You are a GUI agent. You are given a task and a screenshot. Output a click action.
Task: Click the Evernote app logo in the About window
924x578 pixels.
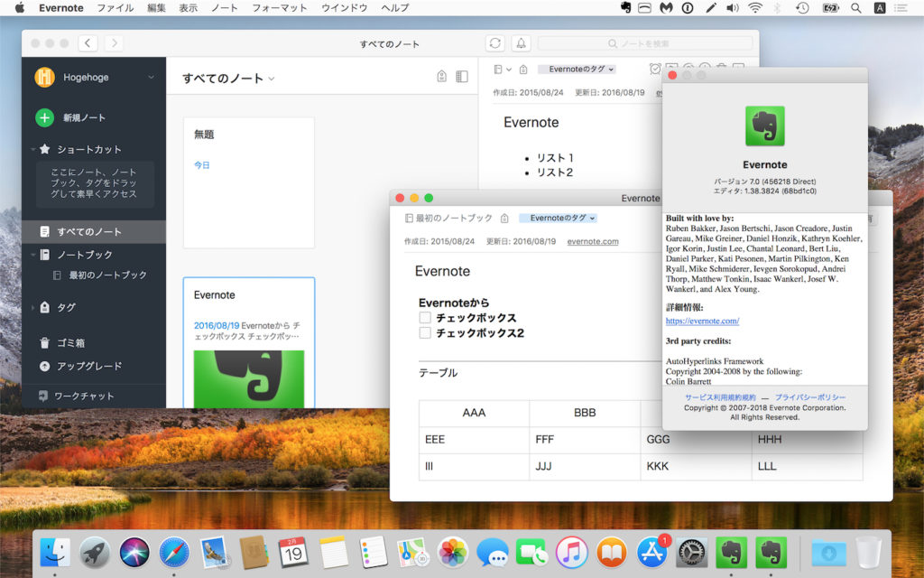pyautogui.click(x=765, y=126)
